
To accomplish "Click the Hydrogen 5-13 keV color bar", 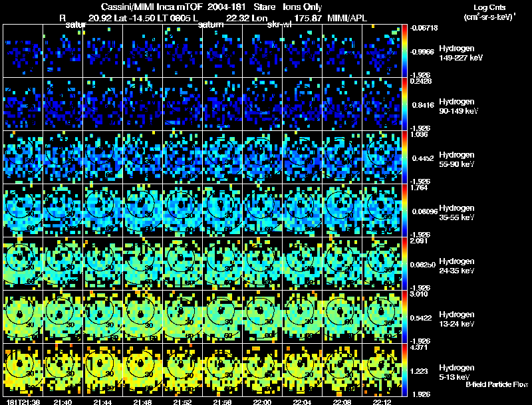I will pyautogui.click(x=404, y=370).
